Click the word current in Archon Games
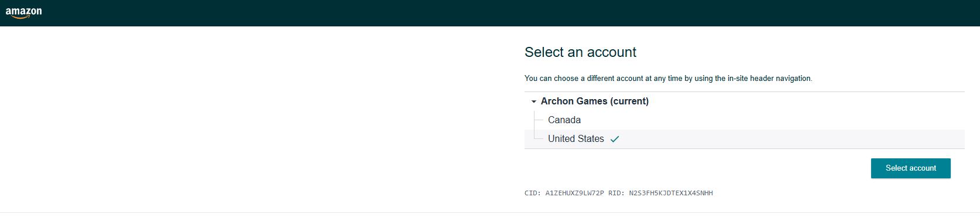This screenshot has height=217, width=980. [629, 101]
